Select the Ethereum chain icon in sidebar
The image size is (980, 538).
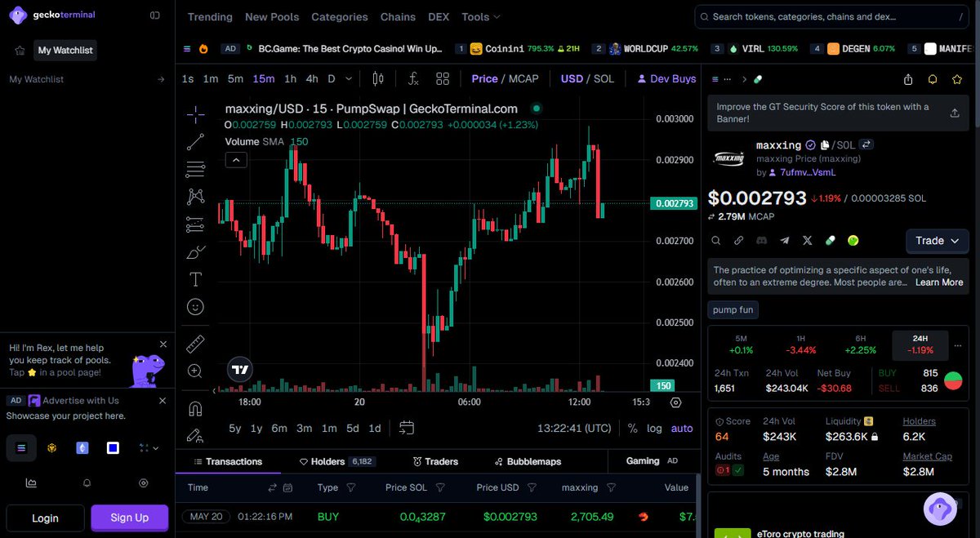(82, 447)
